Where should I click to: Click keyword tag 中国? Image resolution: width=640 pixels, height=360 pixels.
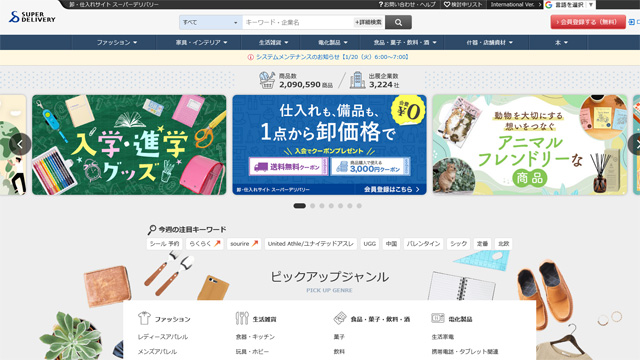point(391,244)
